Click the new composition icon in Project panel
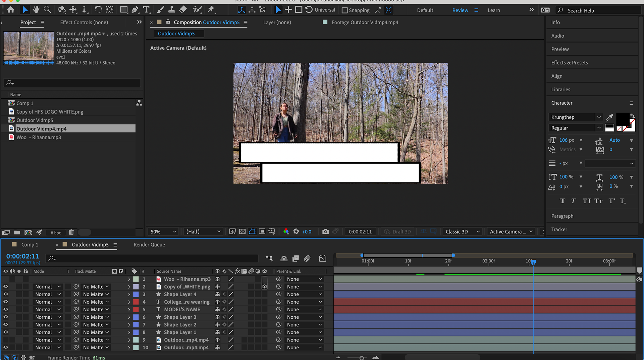644x360 pixels. click(x=28, y=232)
